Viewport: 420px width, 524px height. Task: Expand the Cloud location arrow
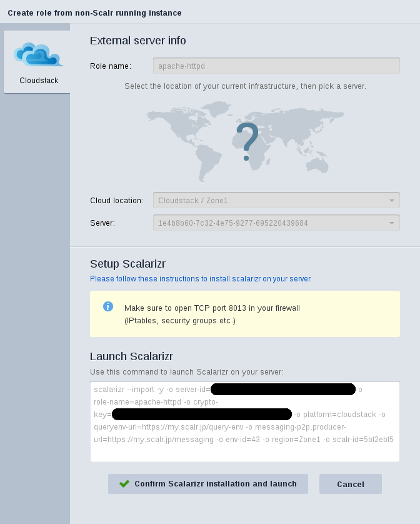pos(392,201)
